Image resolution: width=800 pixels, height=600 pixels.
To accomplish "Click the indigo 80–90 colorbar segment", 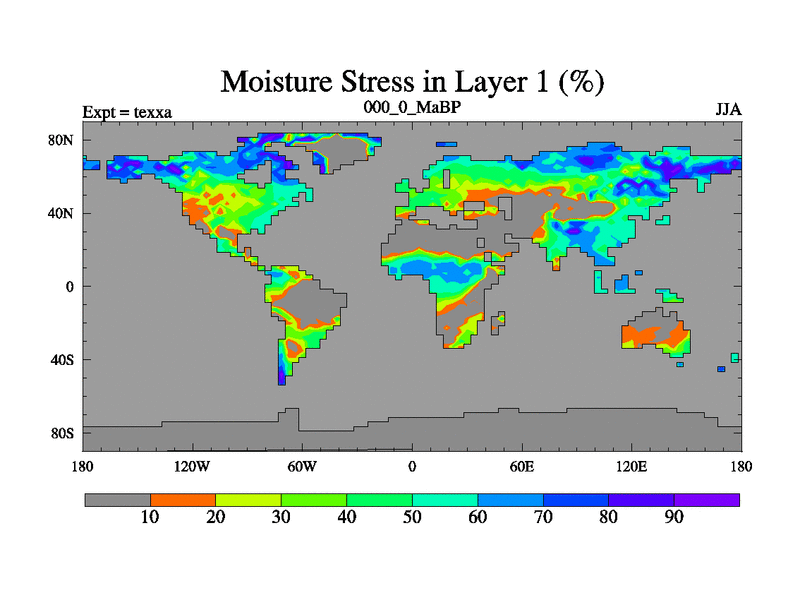I will tap(641, 499).
